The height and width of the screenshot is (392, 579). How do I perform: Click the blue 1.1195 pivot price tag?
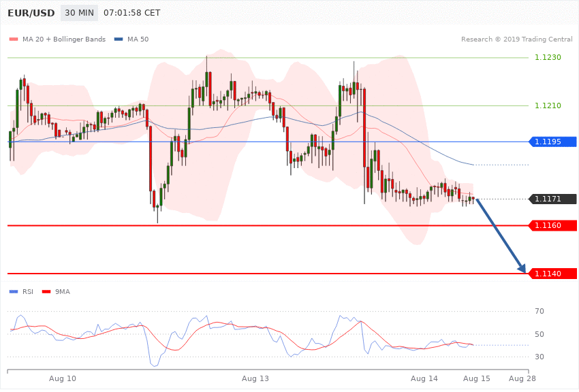click(x=553, y=142)
